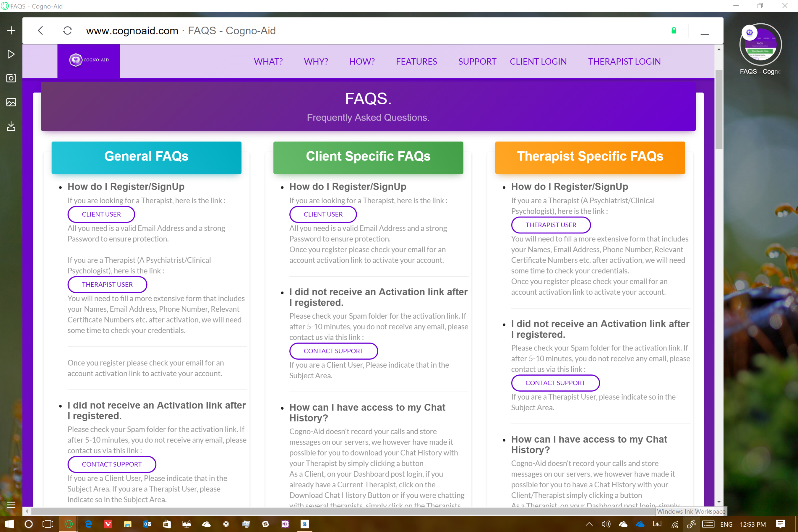Go to CLIENT LOGIN in the nav bar

[x=538, y=61]
